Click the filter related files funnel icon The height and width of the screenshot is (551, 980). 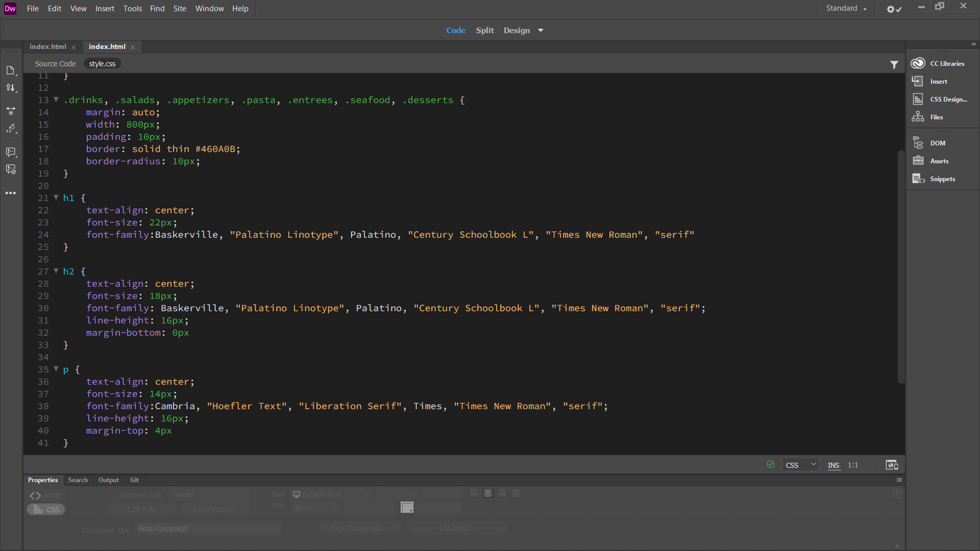(x=894, y=64)
